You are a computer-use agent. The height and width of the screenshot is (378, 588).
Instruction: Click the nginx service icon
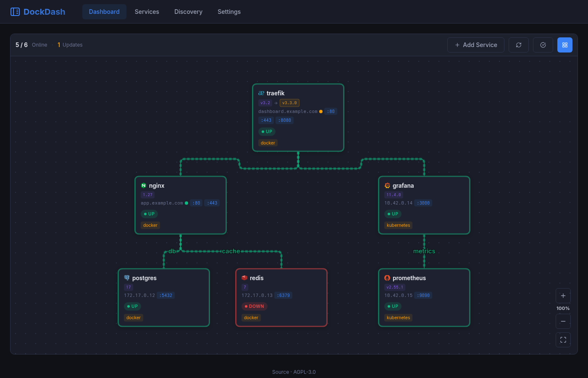tap(144, 186)
